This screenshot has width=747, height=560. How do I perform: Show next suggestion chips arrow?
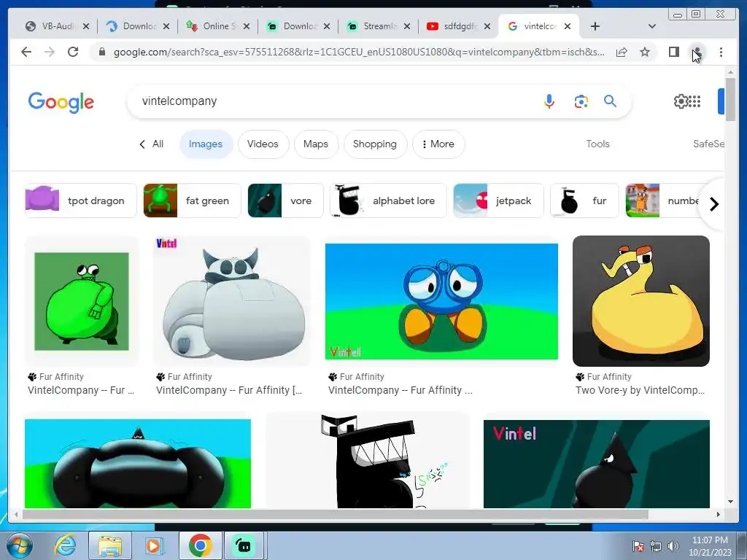coord(713,204)
